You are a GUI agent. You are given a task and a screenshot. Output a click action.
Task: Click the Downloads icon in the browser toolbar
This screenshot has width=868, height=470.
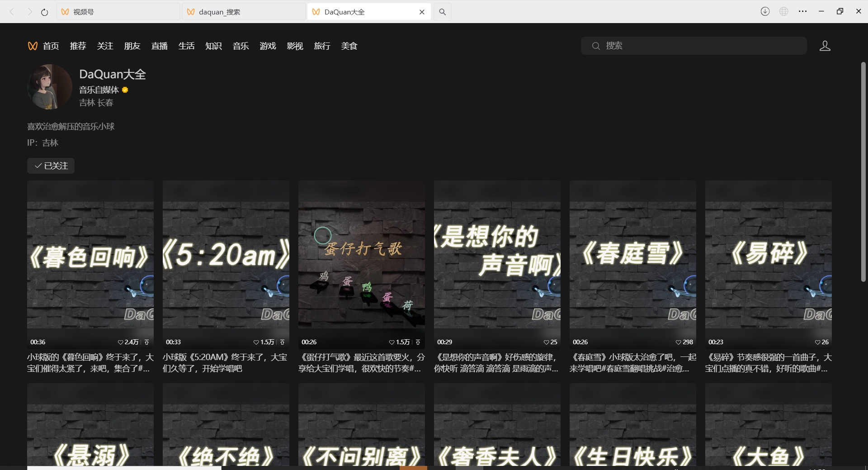coord(765,11)
